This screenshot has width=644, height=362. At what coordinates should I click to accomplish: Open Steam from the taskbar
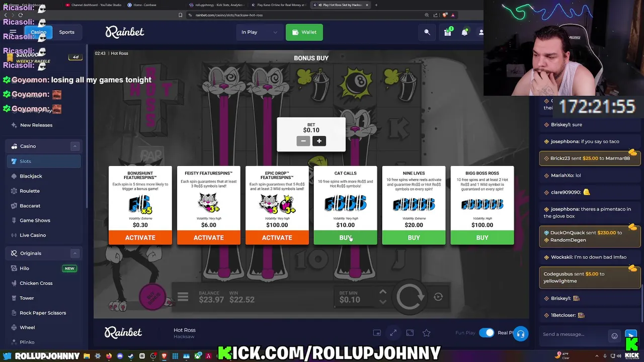131,356
